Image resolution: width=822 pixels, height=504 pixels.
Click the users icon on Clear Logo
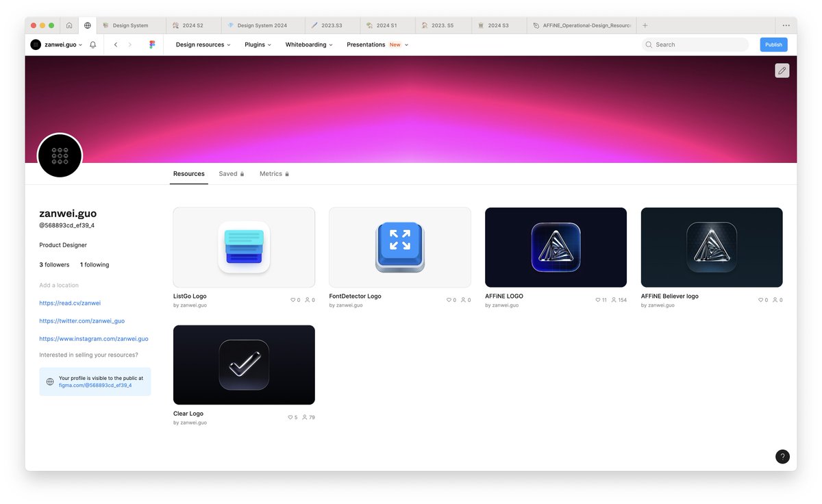click(305, 417)
